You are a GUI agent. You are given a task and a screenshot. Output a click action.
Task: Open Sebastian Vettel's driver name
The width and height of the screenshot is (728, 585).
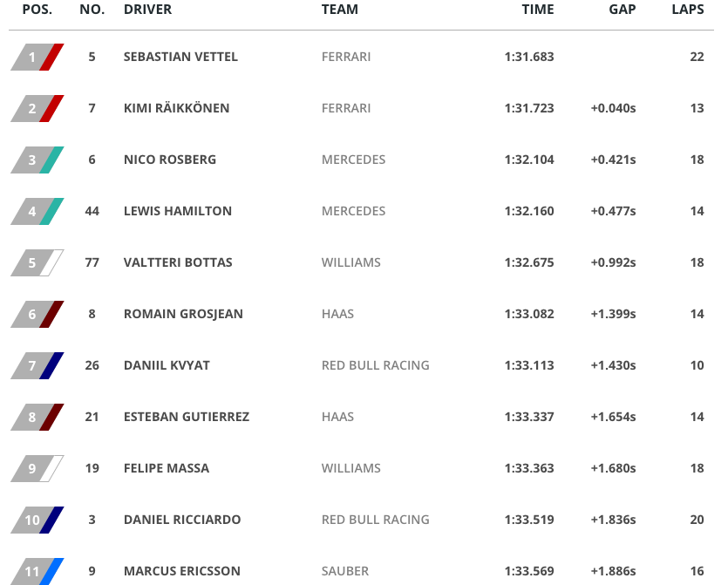coord(180,57)
